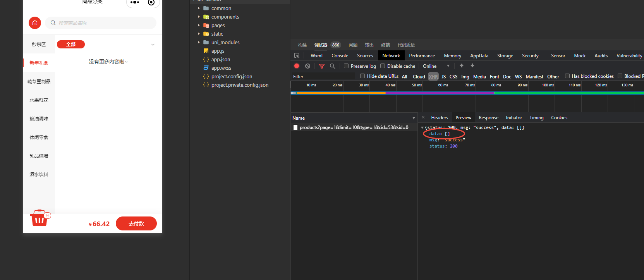Switch to the Headers tab of the request
The height and width of the screenshot is (280, 644).
click(x=439, y=118)
